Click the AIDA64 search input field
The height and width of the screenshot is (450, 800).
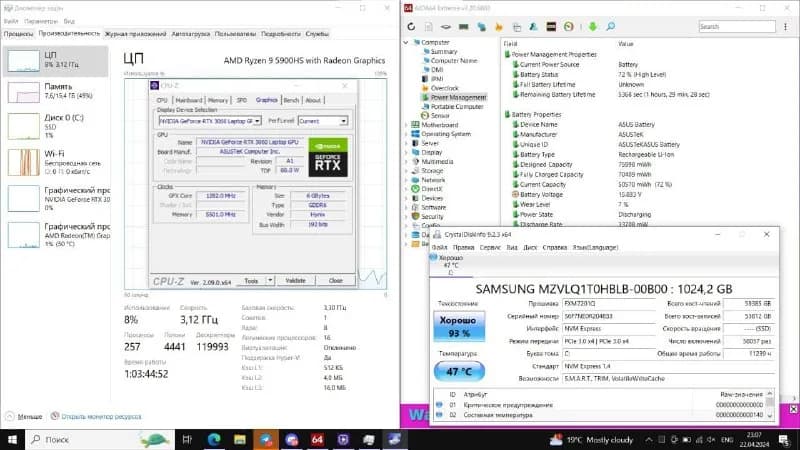coord(737,27)
